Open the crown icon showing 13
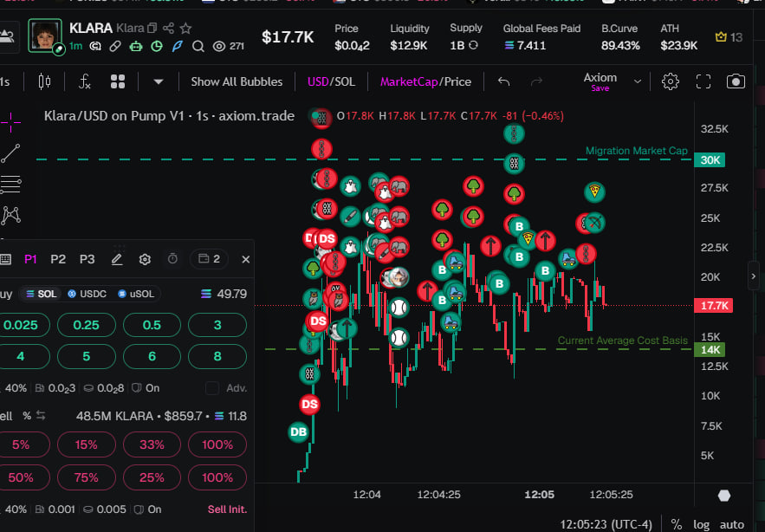Image resolution: width=765 pixels, height=532 pixels. click(729, 37)
